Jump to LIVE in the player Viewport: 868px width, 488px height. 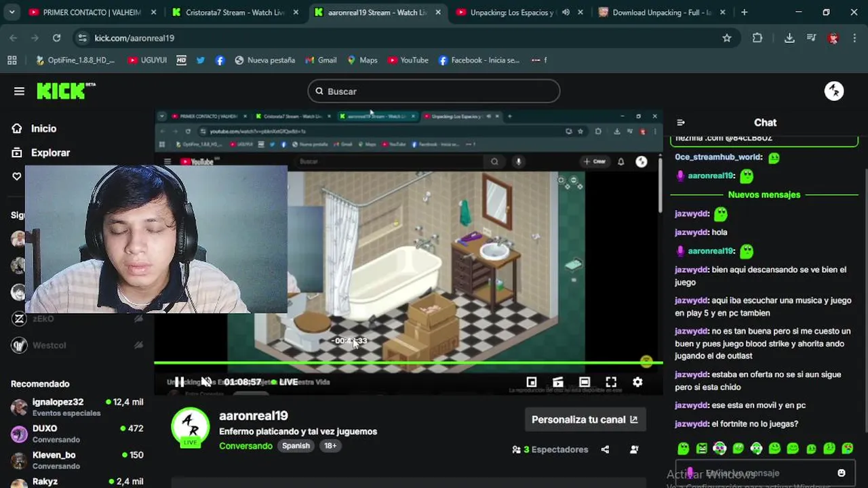284,382
